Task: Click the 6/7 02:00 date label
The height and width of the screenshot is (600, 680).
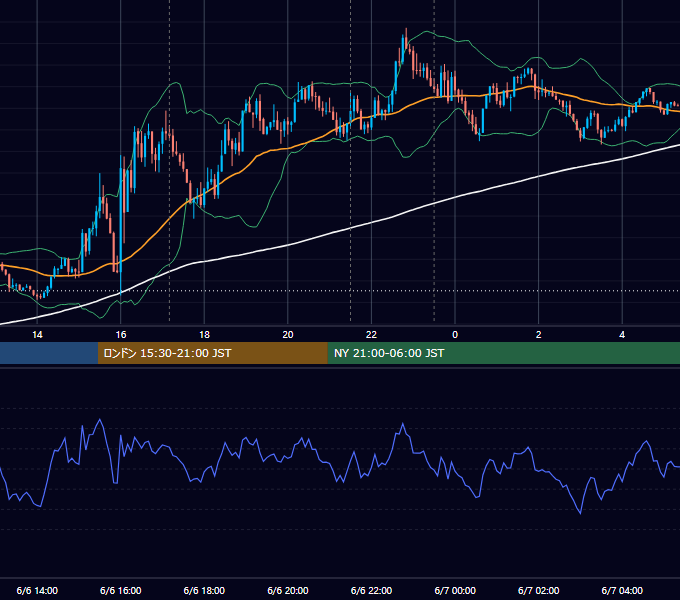Action: coord(539,590)
